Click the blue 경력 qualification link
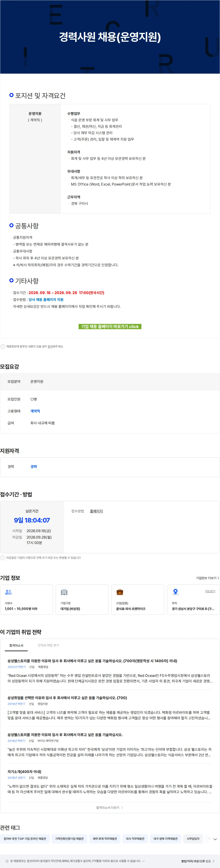Screen dimensions: 220x868 [x=34, y=467]
